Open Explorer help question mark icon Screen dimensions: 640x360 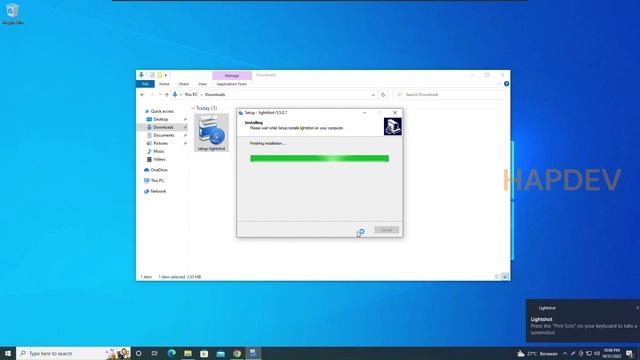point(506,84)
